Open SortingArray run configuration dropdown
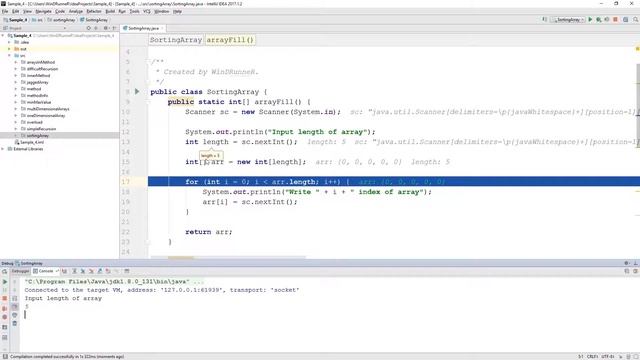Screen dimensions: 640x360 click(568, 20)
